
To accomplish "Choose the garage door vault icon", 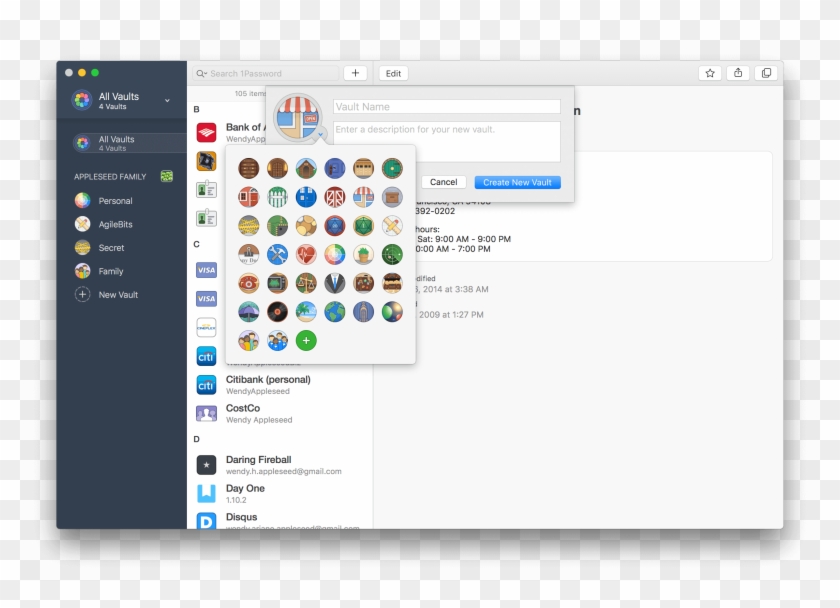I will (363, 168).
